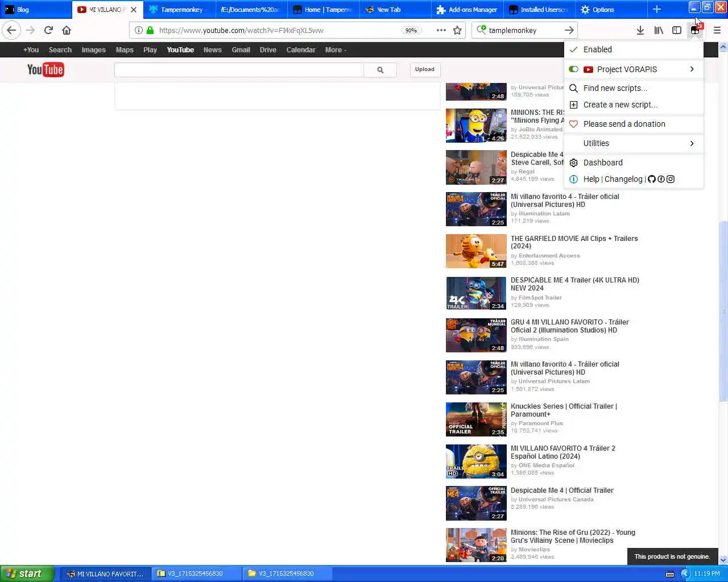
Task: Click Images link in Google bar
Action: point(93,50)
